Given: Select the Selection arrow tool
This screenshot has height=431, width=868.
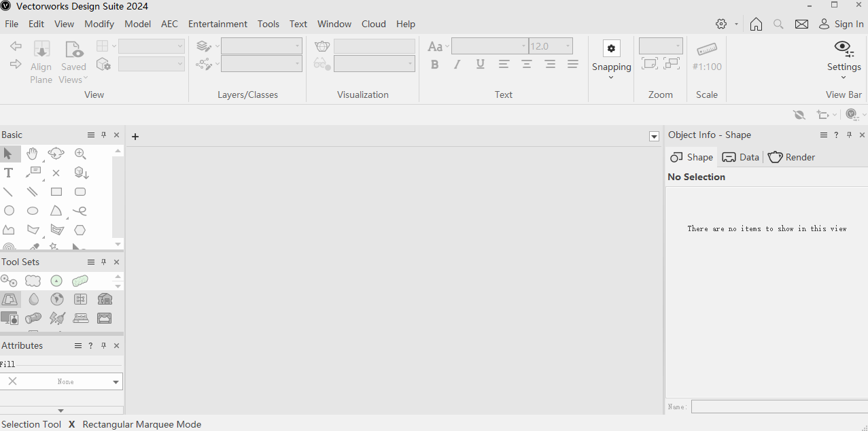Looking at the screenshot, I should point(8,154).
